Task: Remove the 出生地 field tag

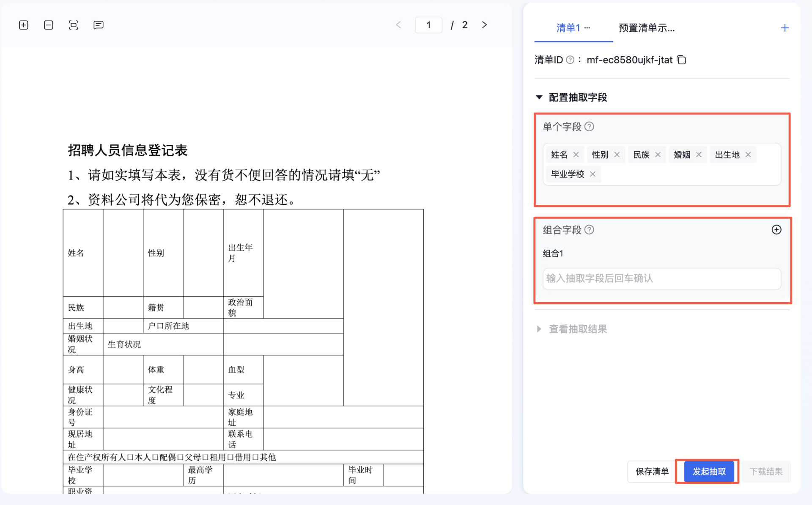Action: coord(748,155)
